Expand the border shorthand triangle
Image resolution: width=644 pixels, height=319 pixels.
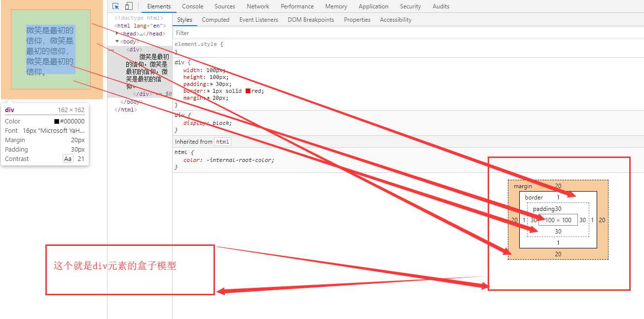pos(209,91)
